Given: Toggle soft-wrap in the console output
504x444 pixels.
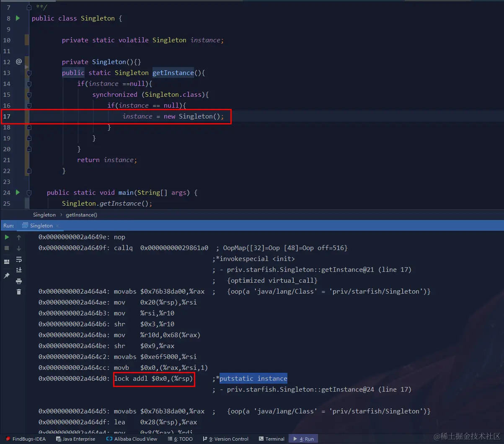Looking at the screenshot, I should tap(19, 259).
